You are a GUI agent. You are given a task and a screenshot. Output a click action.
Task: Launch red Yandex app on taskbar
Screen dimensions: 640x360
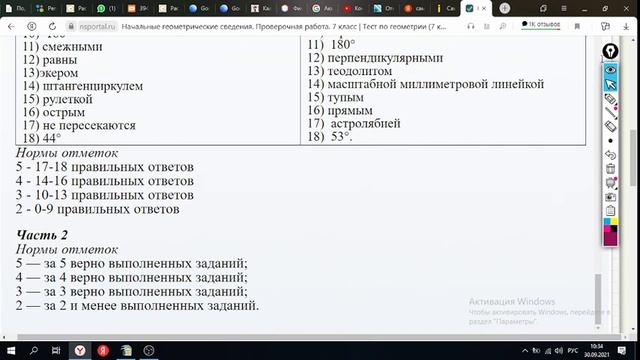[x=103, y=351]
